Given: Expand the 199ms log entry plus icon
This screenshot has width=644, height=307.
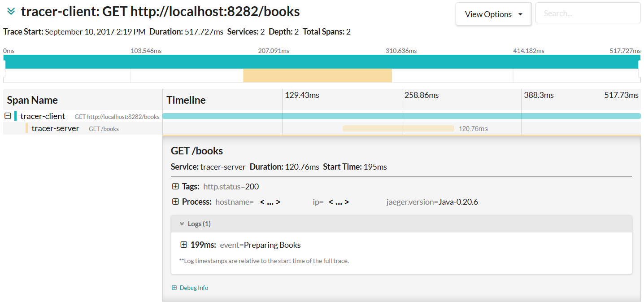Looking at the screenshot, I should (x=183, y=245).
